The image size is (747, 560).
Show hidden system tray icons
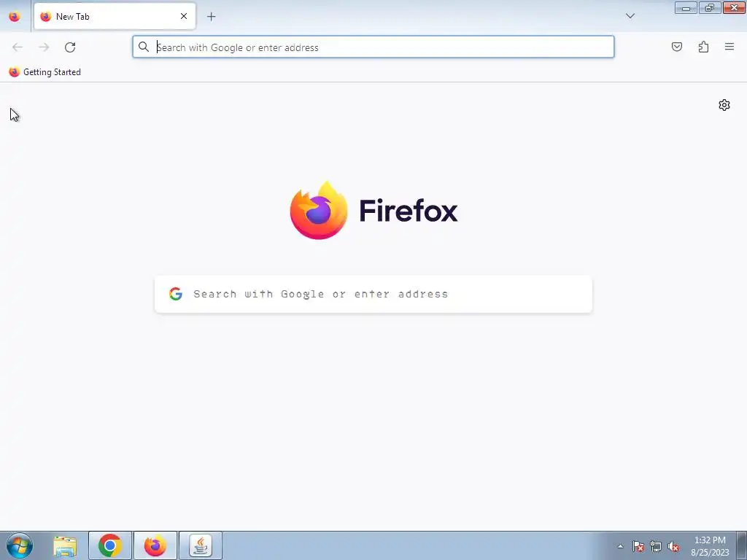point(620,546)
